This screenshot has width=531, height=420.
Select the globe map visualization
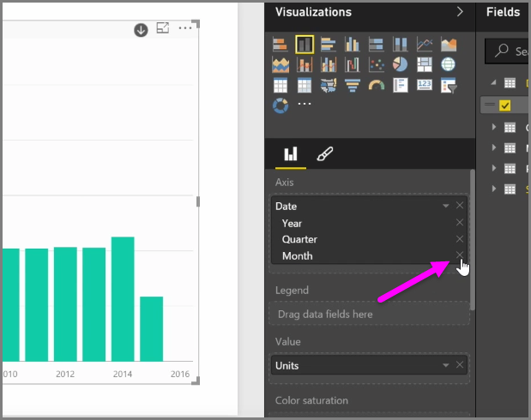[449, 64]
